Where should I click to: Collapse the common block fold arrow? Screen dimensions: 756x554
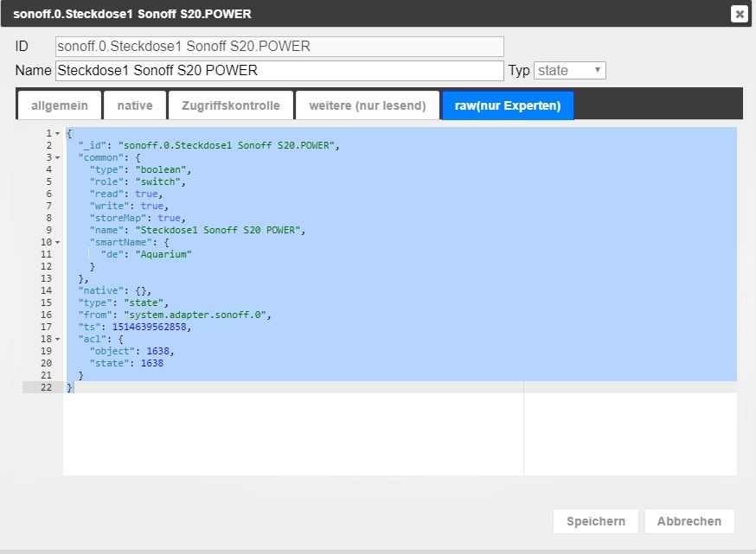[x=57, y=157]
